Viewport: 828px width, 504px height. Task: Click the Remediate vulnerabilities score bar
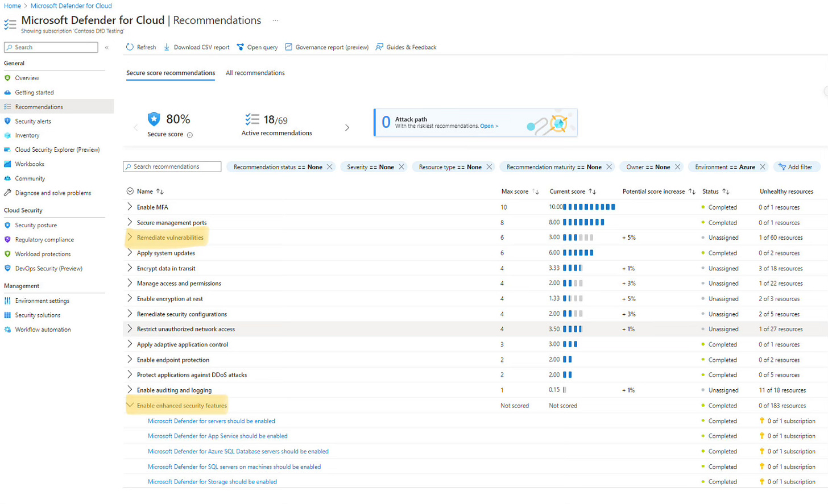tap(578, 238)
